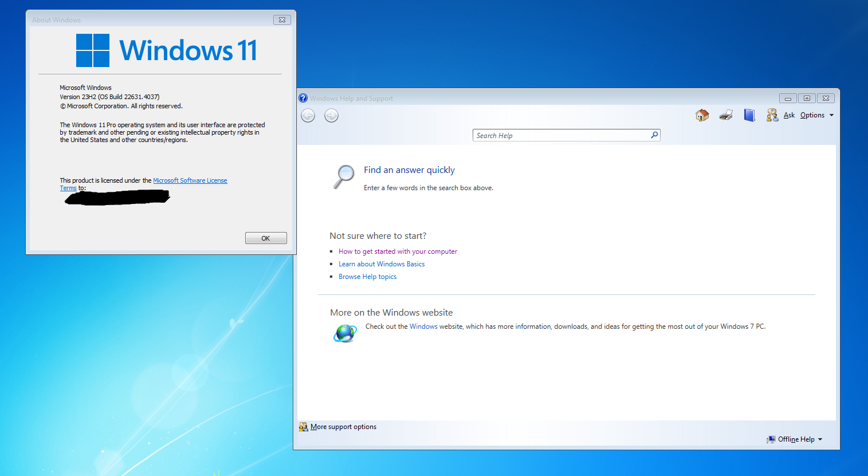This screenshot has height=476, width=868.
Task: Click the search magnifier in Search Help
Action: 654,135
